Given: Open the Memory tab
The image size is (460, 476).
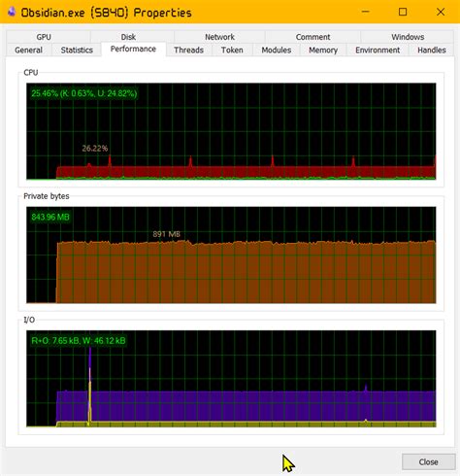Looking at the screenshot, I should tap(323, 50).
